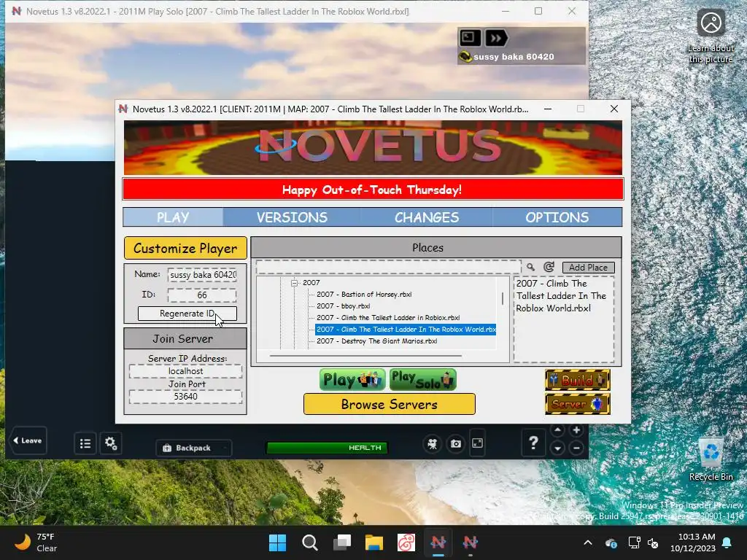Click the Build button
The width and height of the screenshot is (747, 560).
[x=578, y=380]
